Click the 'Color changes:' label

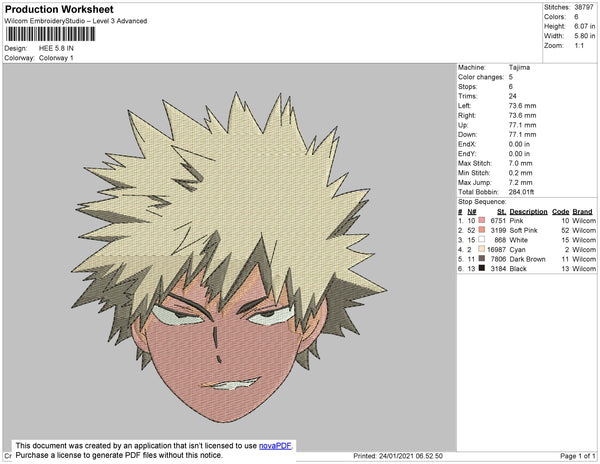tap(481, 77)
